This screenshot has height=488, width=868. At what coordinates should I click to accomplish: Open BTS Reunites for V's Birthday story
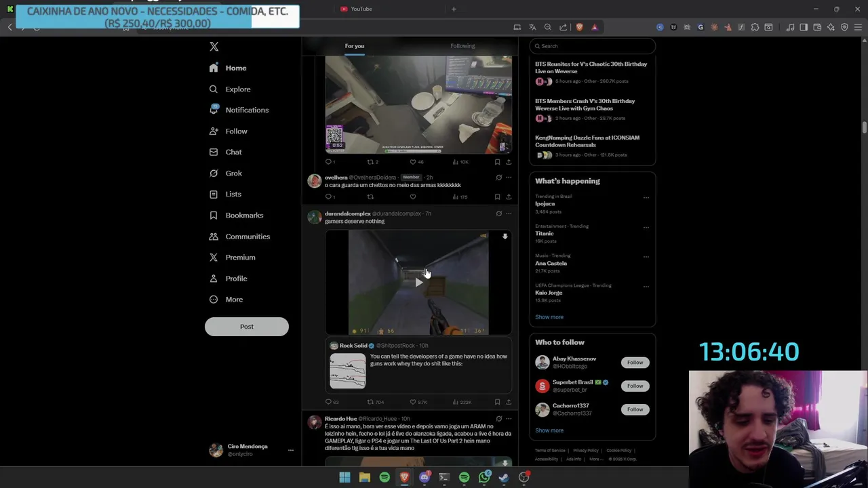[591, 68]
